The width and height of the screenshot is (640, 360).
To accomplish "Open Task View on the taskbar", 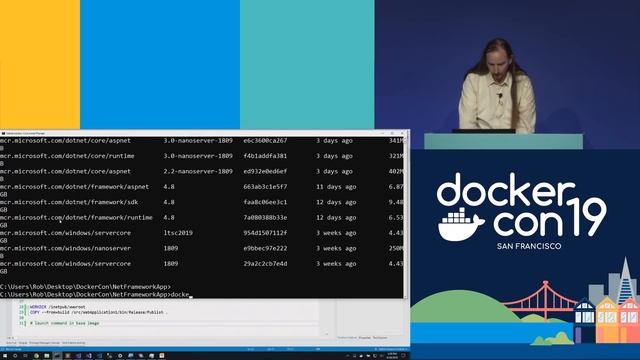I will coord(25,356).
